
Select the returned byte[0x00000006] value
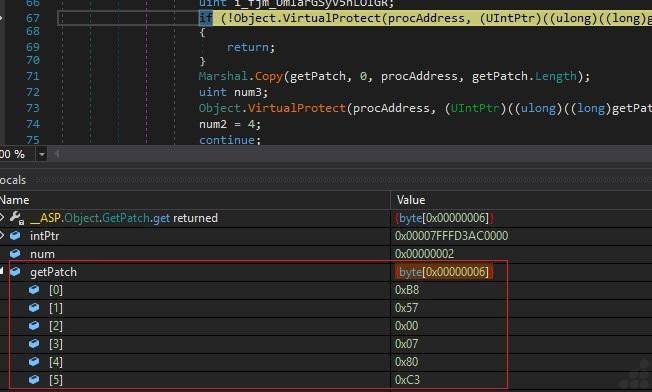[x=444, y=218]
